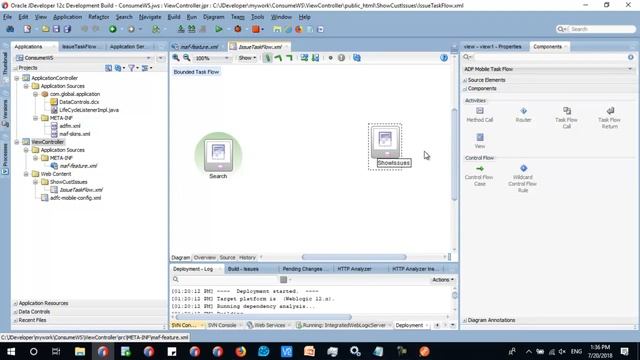This screenshot has height=360, width=640.
Task: Click the Debug bug icon
Action: pyautogui.click(x=238, y=29)
